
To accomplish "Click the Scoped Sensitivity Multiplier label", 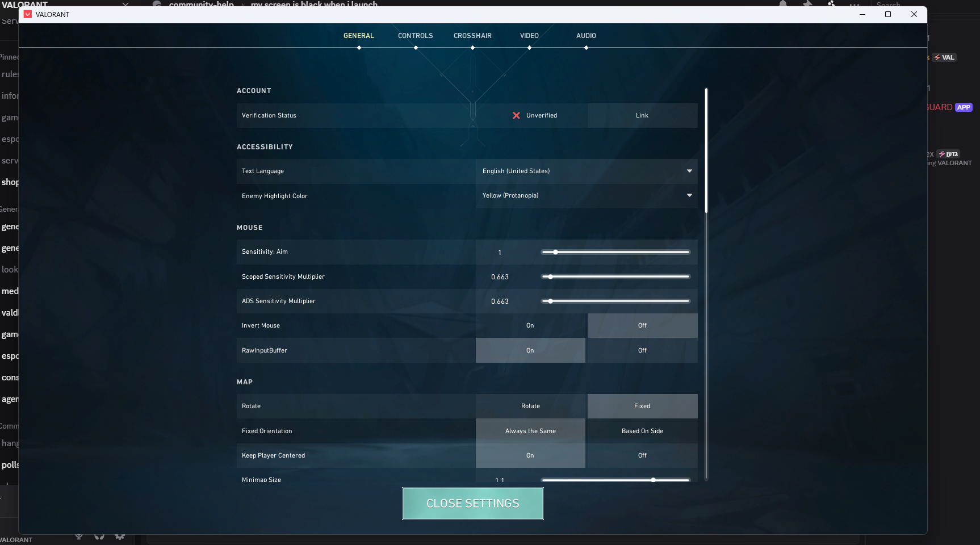I will pos(283,277).
